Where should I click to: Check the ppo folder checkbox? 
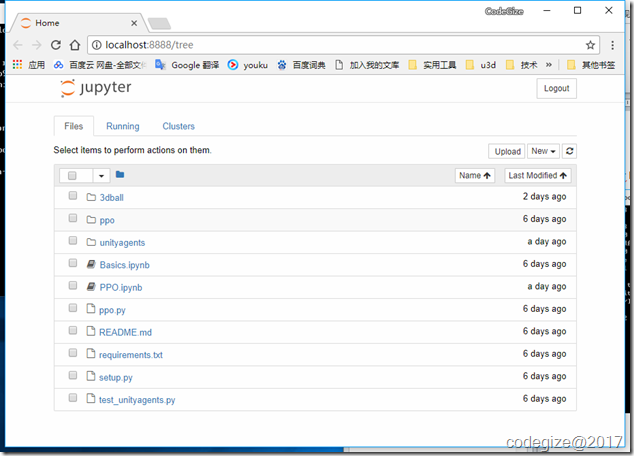pyautogui.click(x=73, y=218)
